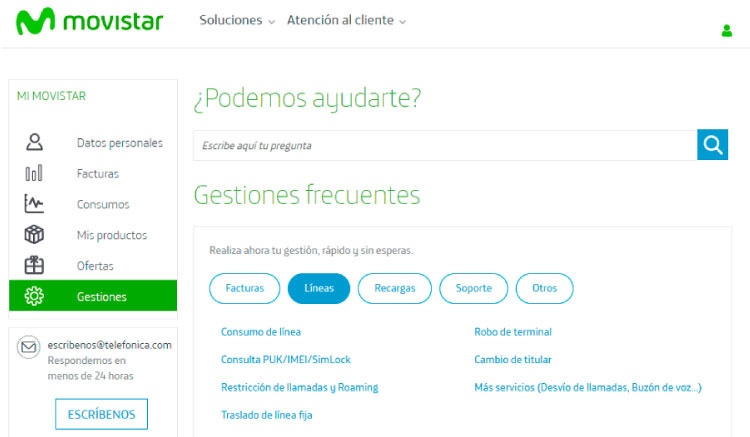Select the Líneas pill tab
Screen dimensions: 750x437
click(319, 288)
